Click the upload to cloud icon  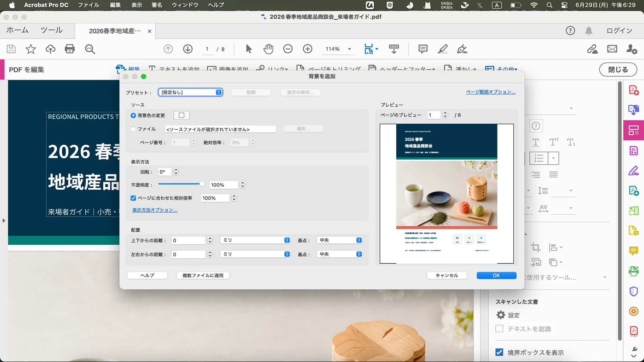pos(51,49)
